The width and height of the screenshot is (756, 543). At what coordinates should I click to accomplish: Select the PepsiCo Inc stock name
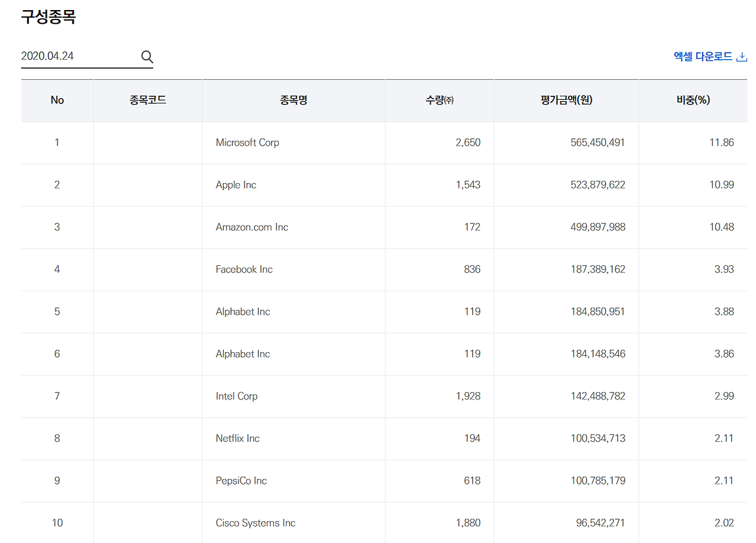(242, 481)
